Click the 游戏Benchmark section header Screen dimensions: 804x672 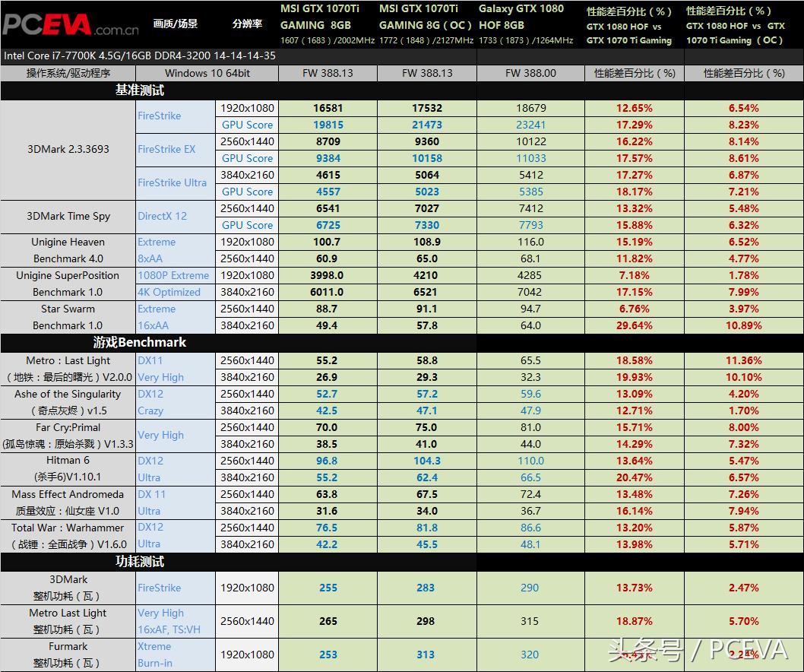140,342
